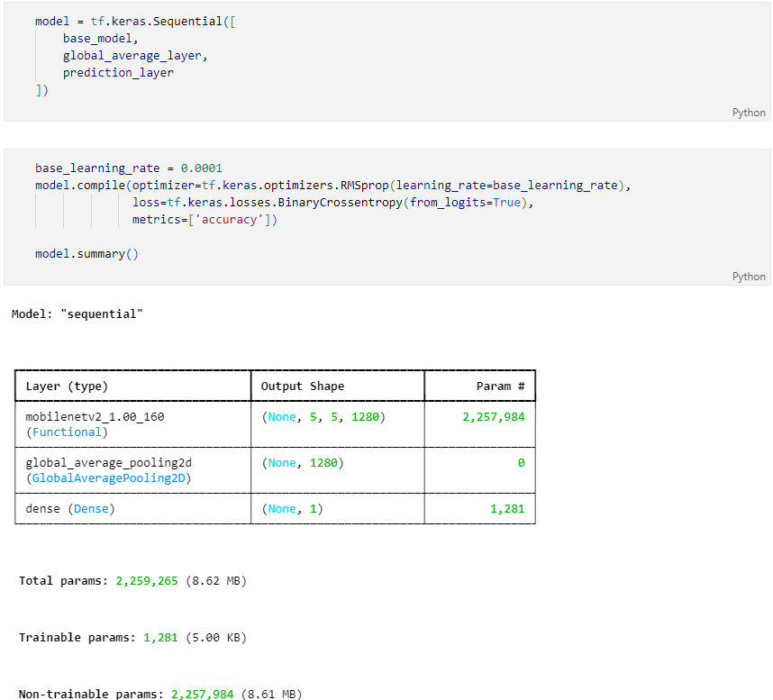The width and height of the screenshot is (773, 700).
Task: Click the BinaryCrossentropy loss line
Action: 332,203
